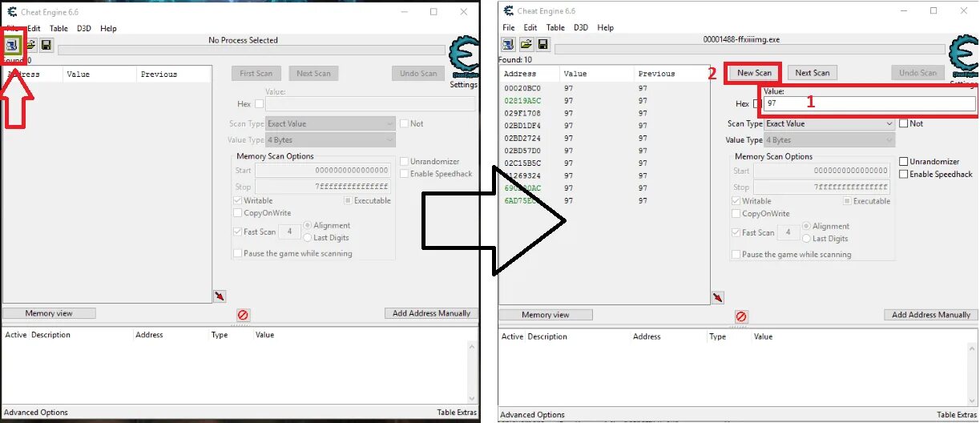Click Cheat Engine logo settings in left window
The height and width of the screenshot is (423, 980).
[463, 58]
